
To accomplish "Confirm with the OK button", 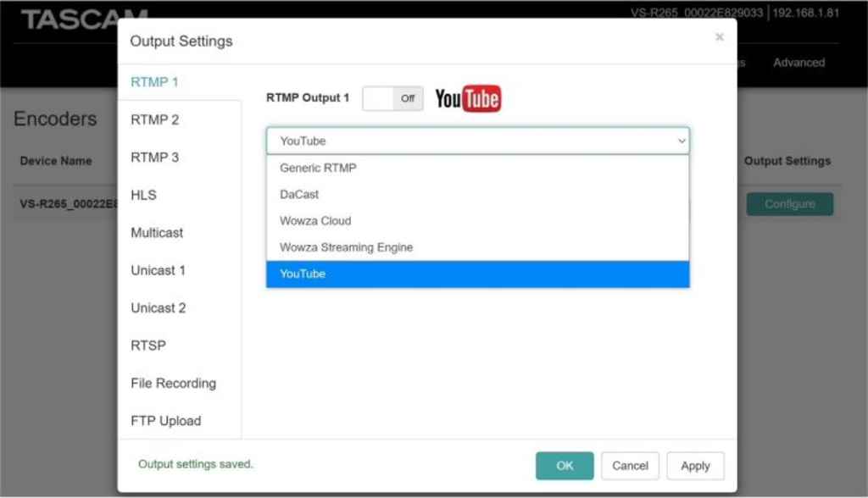I will click(x=565, y=466).
